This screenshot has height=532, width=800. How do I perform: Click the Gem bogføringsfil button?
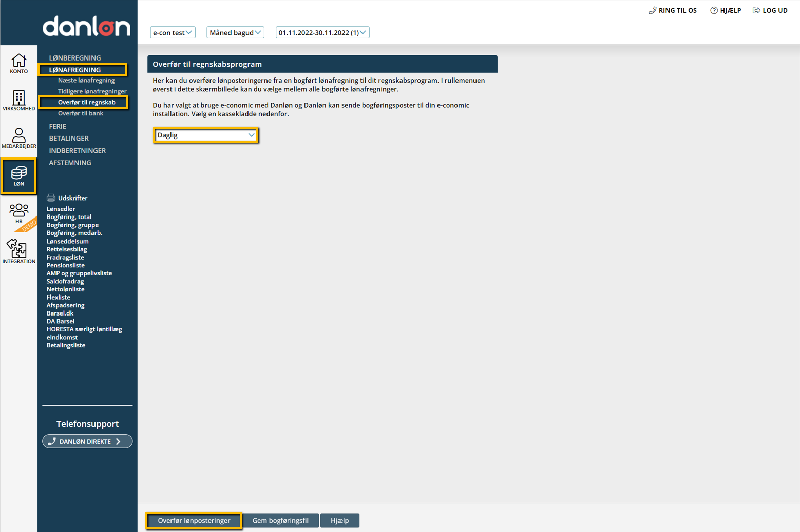(280, 520)
